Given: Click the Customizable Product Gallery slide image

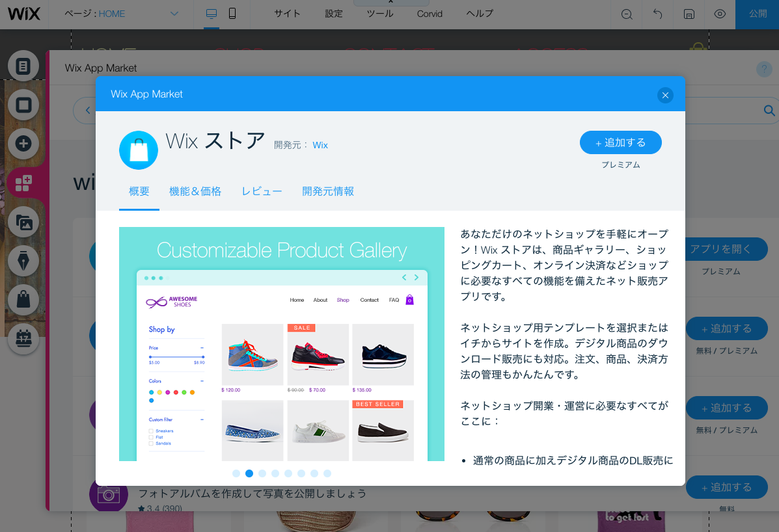Looking at the screenshot, I should tap(282, 344).
